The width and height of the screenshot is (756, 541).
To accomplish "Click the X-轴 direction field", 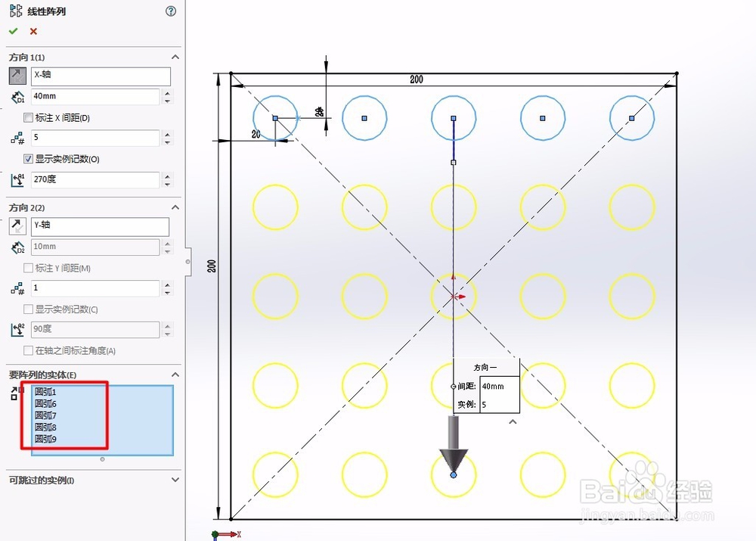I will (x=101, y=76).
